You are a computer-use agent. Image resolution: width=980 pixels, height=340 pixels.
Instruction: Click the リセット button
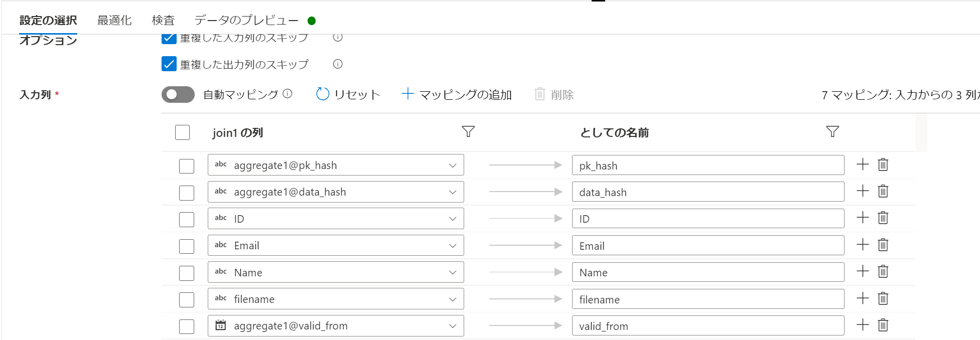point(348,94)
